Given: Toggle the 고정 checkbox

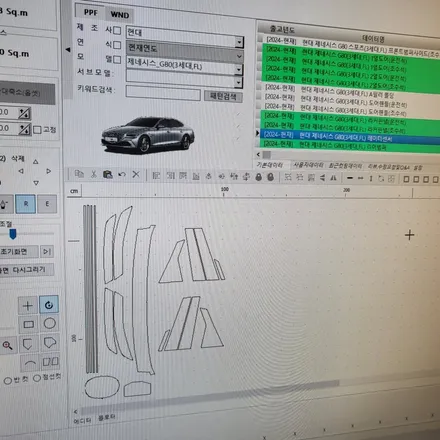Looking at the screenshot, I should coord(37,130).
